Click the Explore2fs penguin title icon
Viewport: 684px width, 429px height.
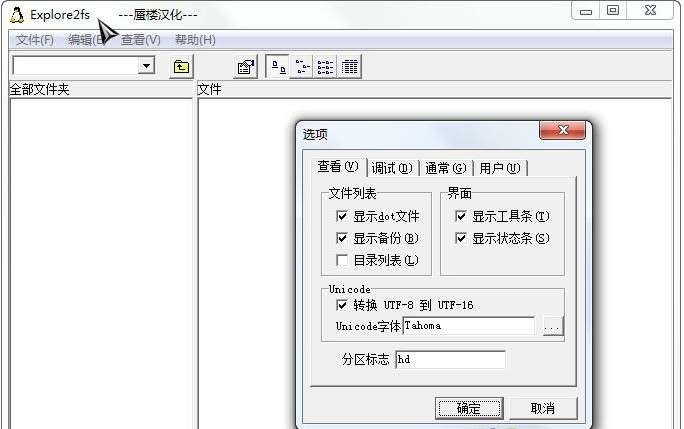click(x=17, y=15)
